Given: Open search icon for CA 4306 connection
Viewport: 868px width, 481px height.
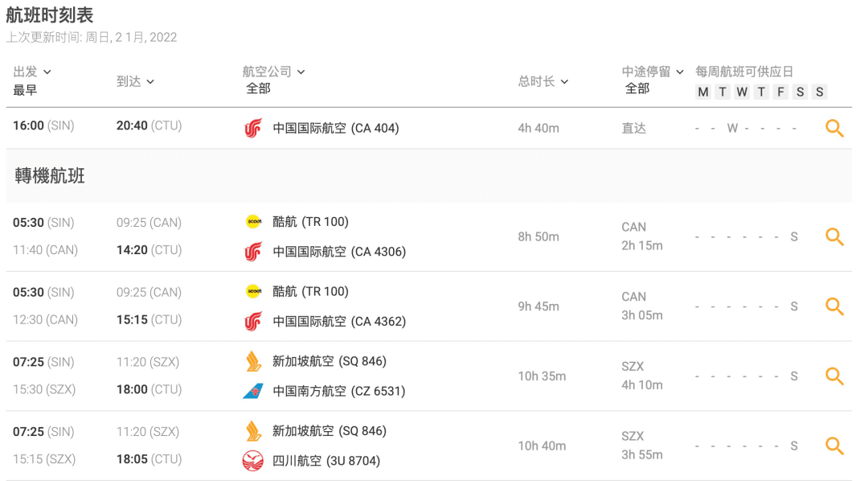Looking at the screenshot, I should tap(834, 236).
